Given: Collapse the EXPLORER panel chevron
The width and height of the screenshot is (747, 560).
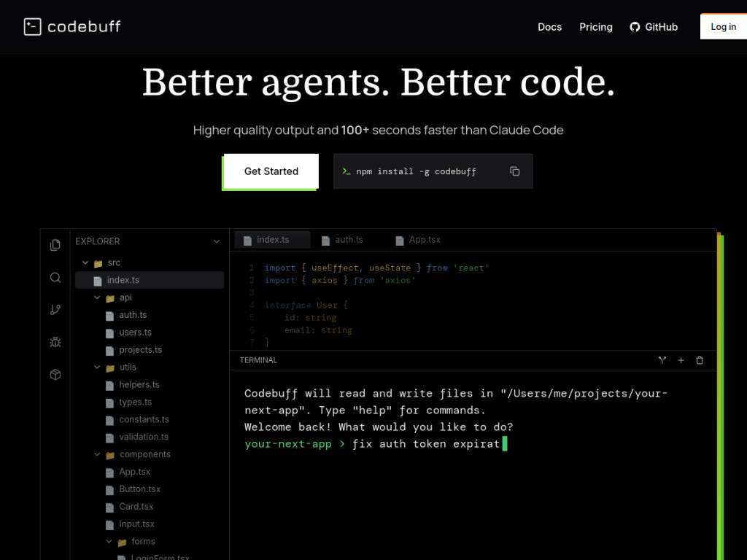Looking at the screenshot, I should click(x=217, y=241).
